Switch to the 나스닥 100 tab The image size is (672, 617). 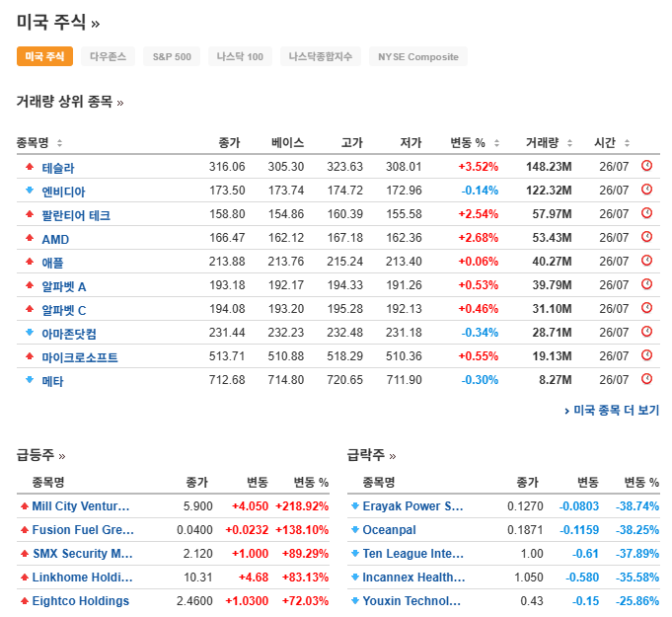[240, 56]
